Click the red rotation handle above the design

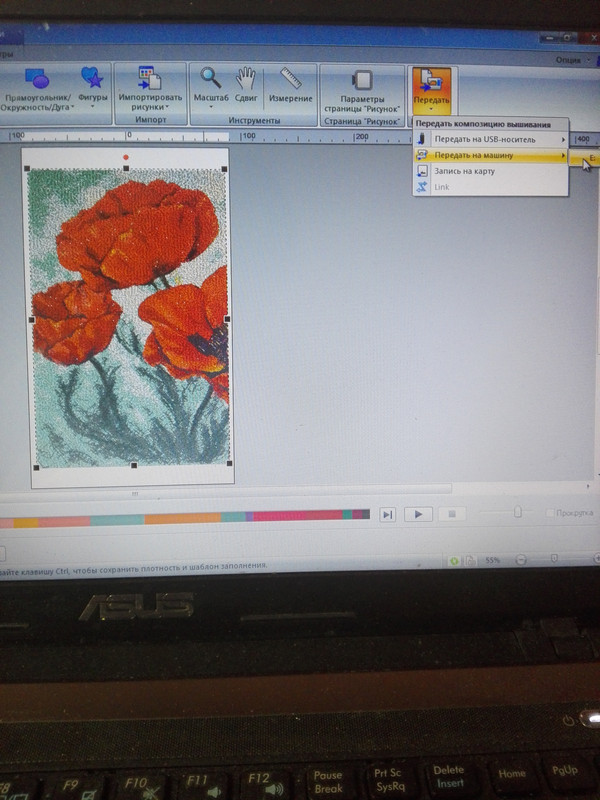tap(126, 157)
